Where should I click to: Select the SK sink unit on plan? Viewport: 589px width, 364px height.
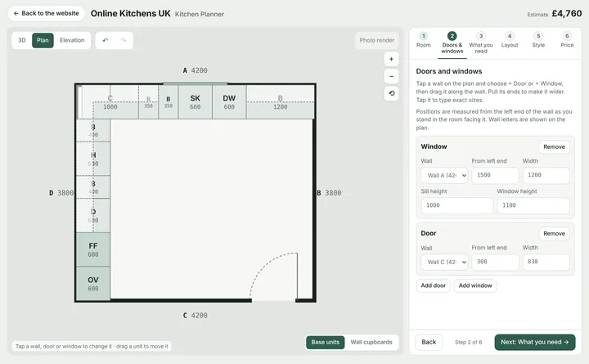pos(195,101)
